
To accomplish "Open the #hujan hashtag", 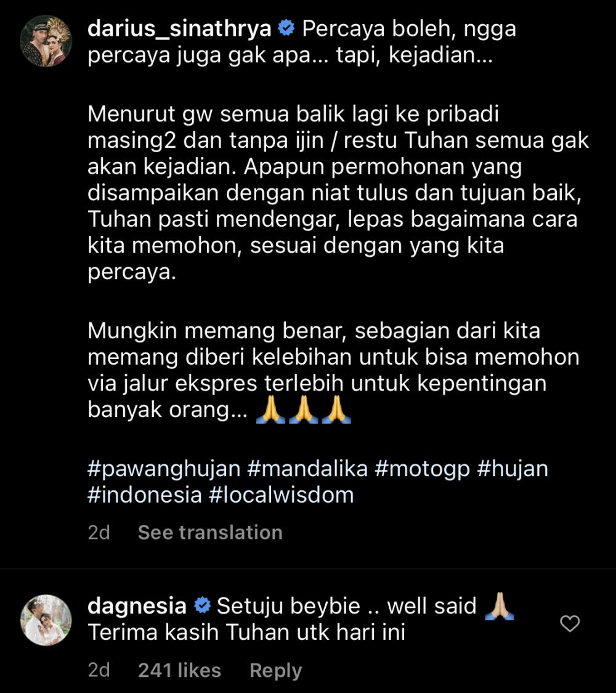I will tap(513, 469).
